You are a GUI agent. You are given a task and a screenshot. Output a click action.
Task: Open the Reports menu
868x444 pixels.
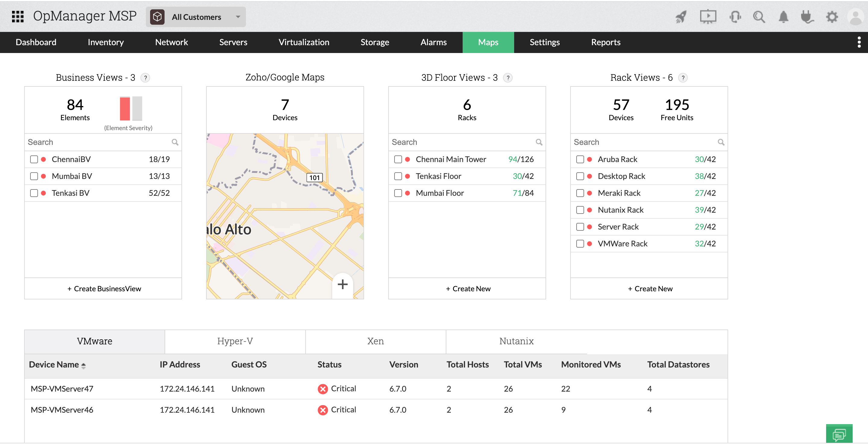point(605,42)
